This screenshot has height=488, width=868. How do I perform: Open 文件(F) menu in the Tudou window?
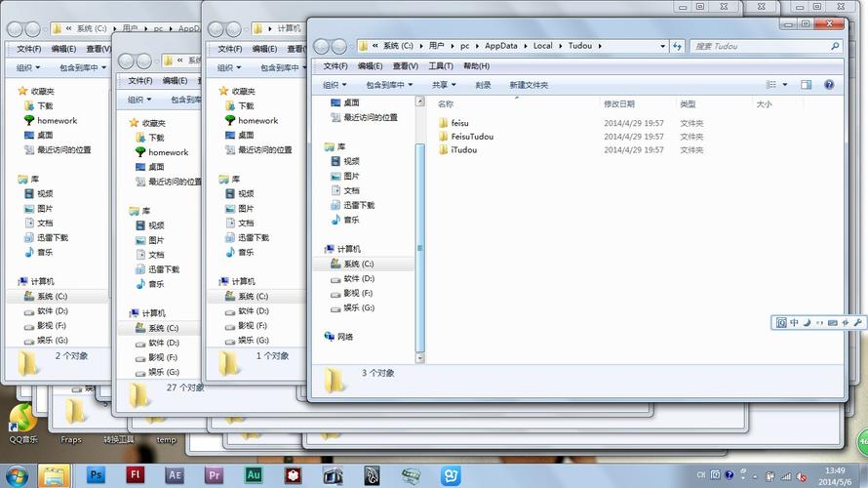335,66
